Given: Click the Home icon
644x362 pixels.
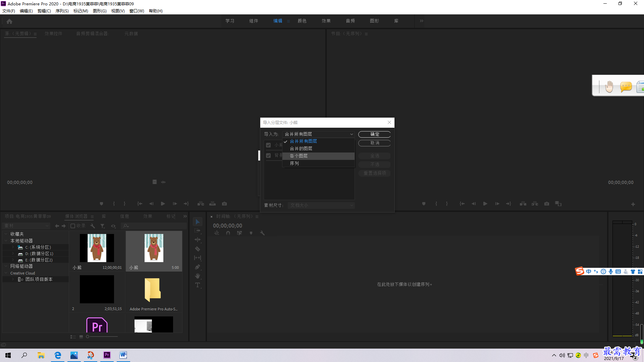Looking at the screenshot, I should [x=9, y=21].
